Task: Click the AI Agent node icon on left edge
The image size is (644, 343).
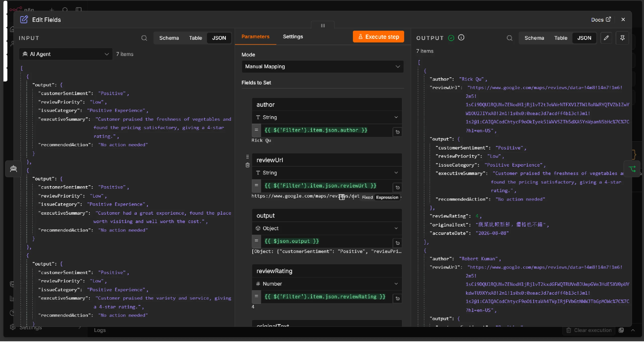Action: click(x=13, y=169)
